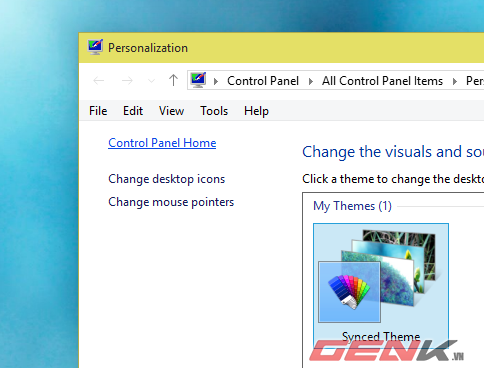Click Change mouse pointers
This screenshot has height=368, width=484.
click(x=171, y=202)
